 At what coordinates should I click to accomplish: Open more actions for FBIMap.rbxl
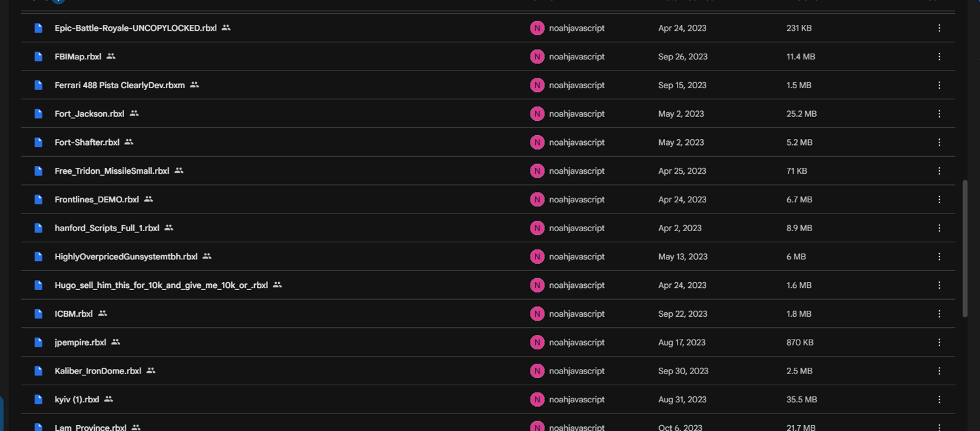point(939,57)
